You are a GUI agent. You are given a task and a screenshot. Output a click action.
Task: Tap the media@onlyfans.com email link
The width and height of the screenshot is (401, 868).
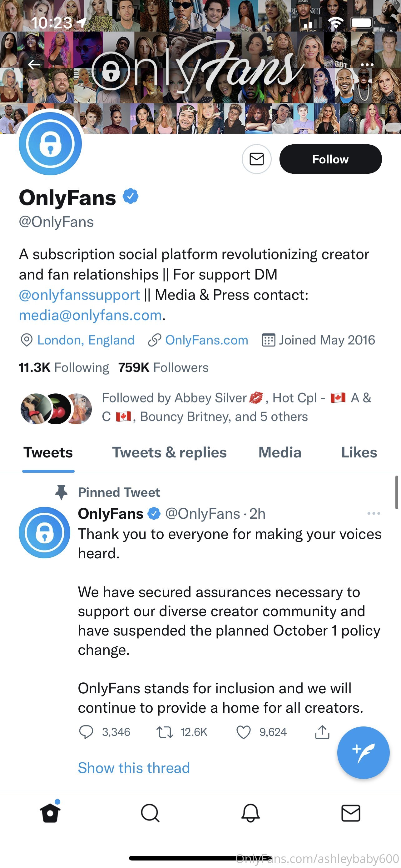(x=90, y=315)
